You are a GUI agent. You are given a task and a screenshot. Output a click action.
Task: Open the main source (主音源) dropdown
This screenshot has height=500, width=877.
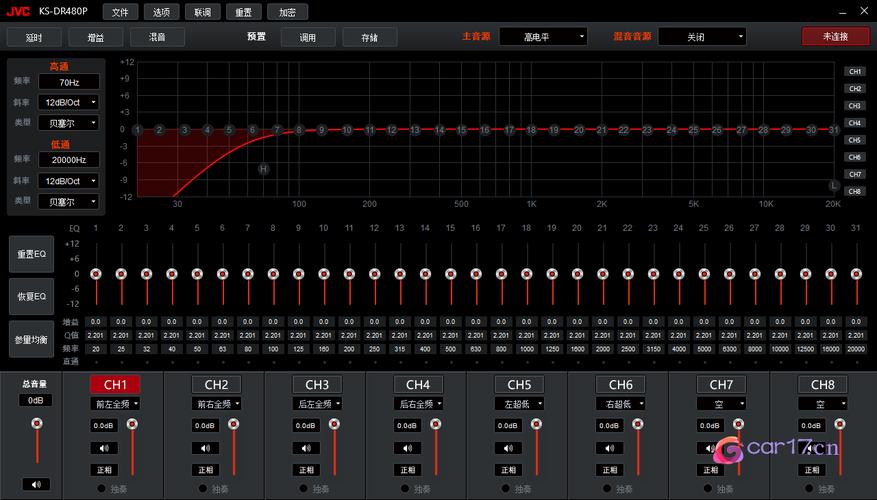543,36
